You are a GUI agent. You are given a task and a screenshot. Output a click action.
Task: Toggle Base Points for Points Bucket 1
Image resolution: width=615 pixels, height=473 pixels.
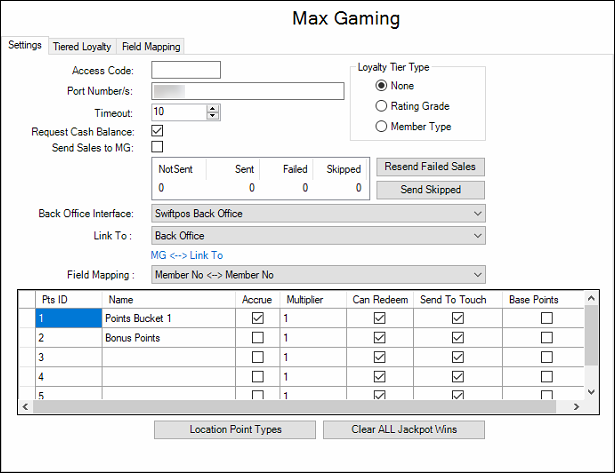(547, 318)
